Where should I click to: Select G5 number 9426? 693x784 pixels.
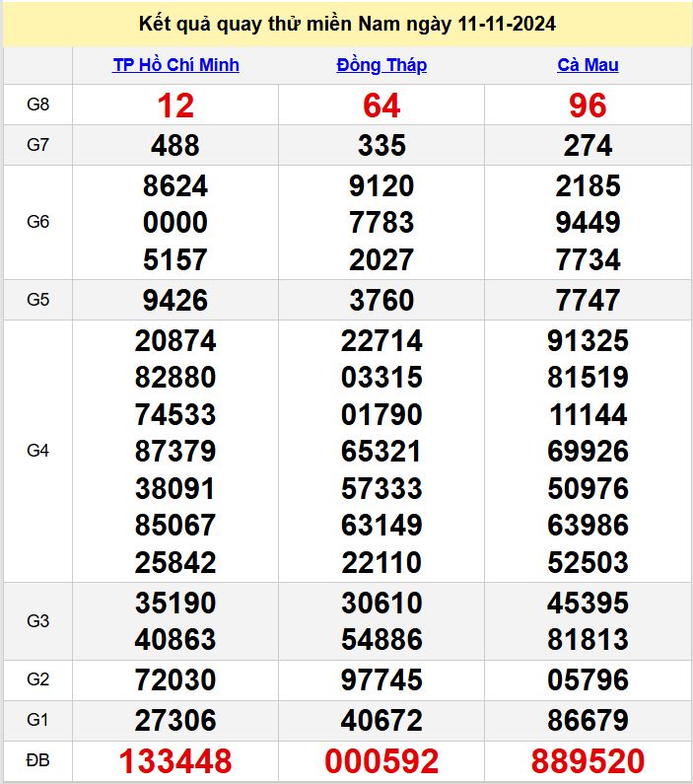(175, 301)
